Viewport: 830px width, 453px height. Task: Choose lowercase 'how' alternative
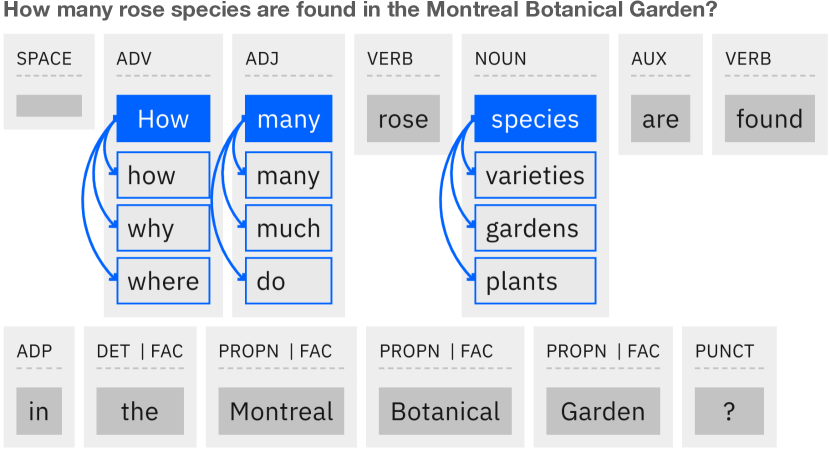(x=163, y=175)
